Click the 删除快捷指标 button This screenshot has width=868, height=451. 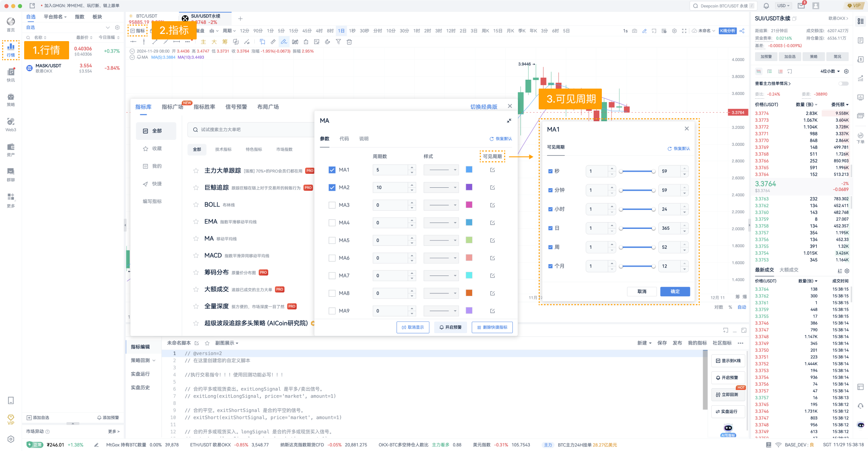492,327
